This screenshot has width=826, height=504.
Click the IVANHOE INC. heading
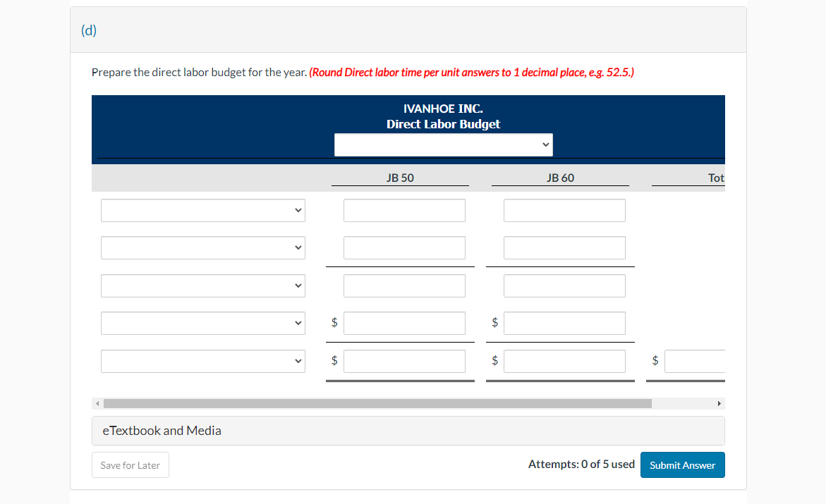point(443,109)
